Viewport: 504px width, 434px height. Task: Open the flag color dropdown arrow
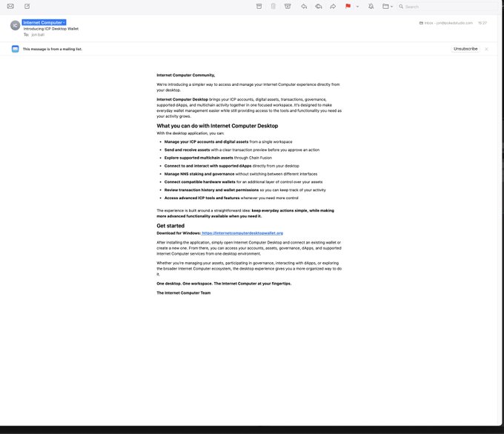[357, 7]
